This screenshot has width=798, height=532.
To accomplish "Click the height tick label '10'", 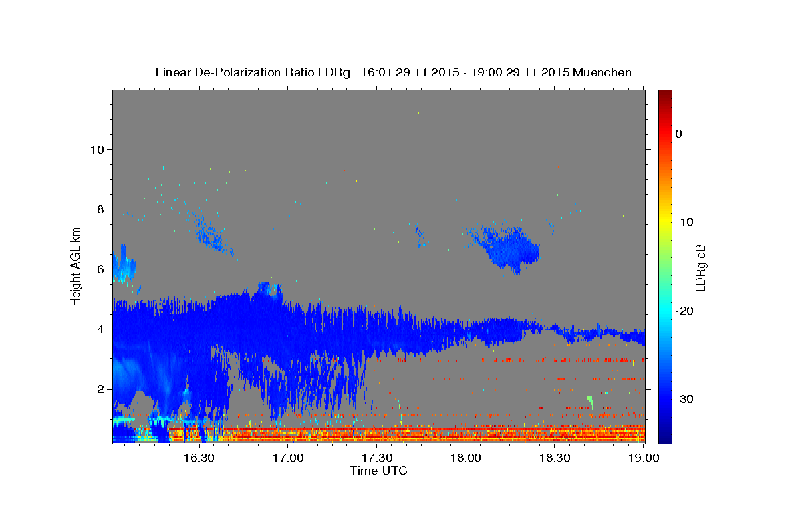I will pos(98,149).
